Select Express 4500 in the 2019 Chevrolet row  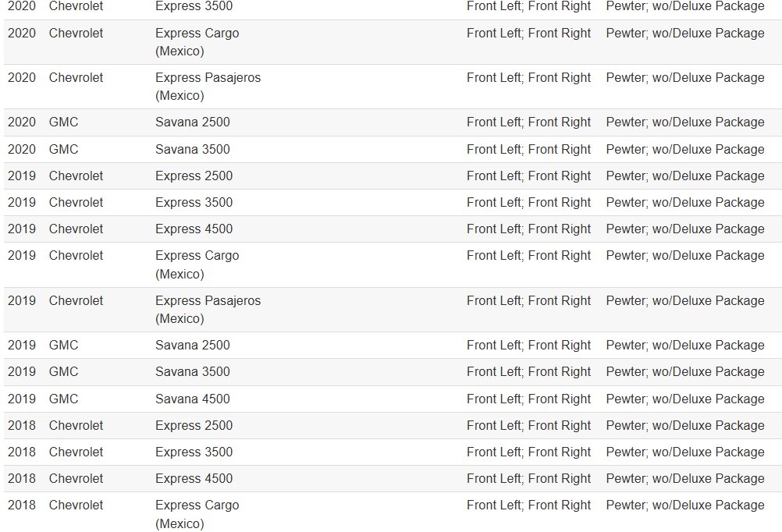pos(194,229)
